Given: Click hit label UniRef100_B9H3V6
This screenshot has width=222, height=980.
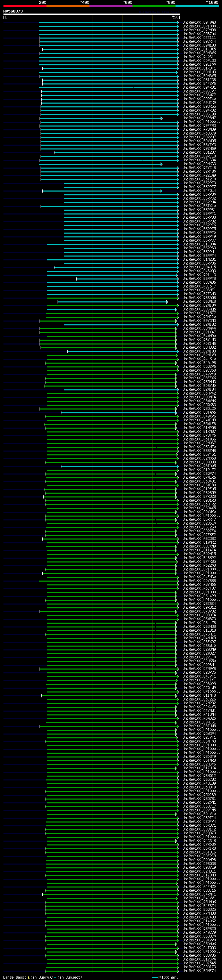Looking at the screenshot, I should [199, 53].
